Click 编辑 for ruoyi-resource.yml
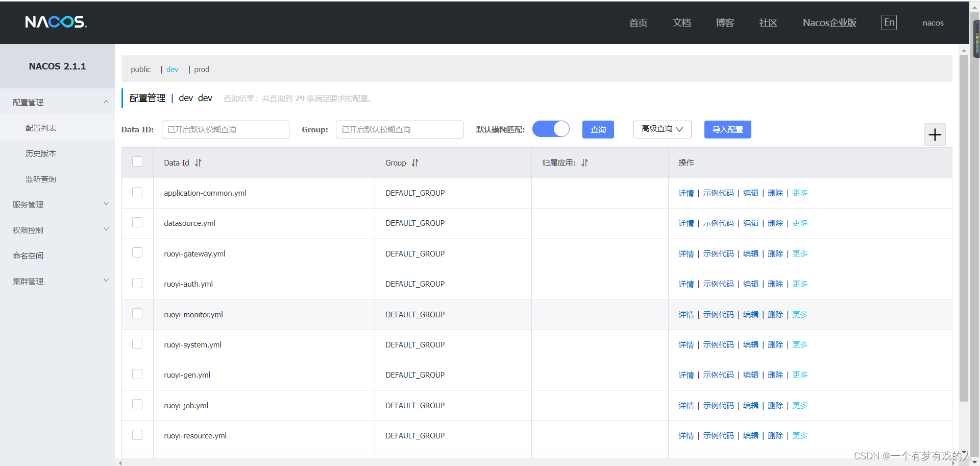The image size is (980, 466). tap(751, 435)
